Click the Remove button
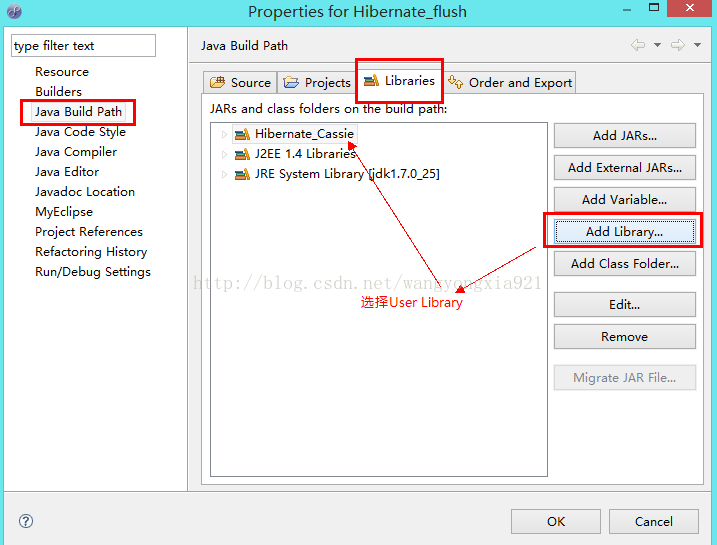This screenshot has width=717, height=545. coord(625,337)
